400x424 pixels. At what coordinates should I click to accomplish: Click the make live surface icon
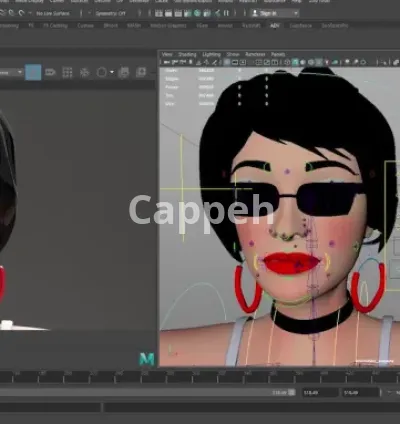(141, 72)
